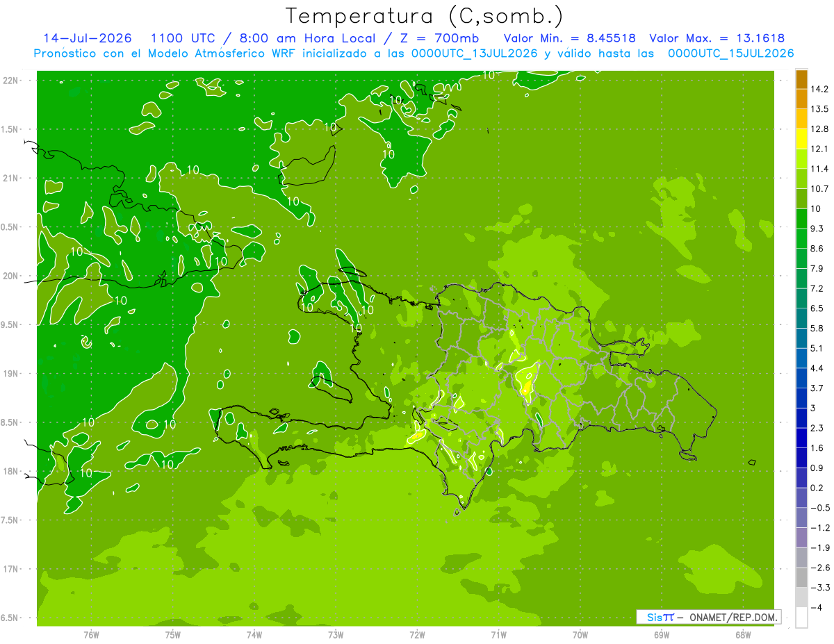
Task: Click the '14.2' color bar label
Action: click(819, 89)
